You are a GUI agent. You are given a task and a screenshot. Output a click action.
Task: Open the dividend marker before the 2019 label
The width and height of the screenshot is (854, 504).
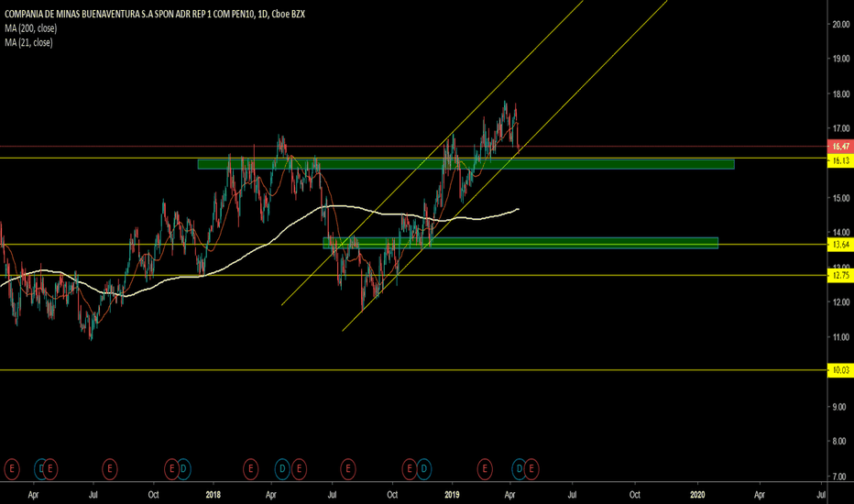pos(423,468)
